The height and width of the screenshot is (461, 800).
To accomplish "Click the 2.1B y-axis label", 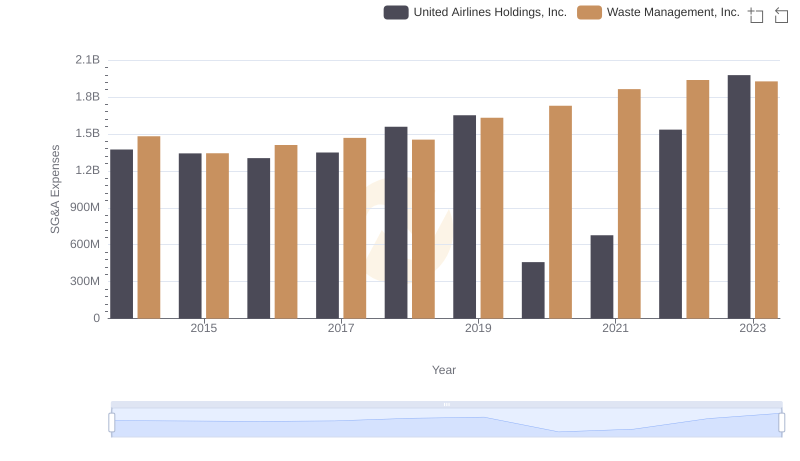I will (x=88, y=60).
